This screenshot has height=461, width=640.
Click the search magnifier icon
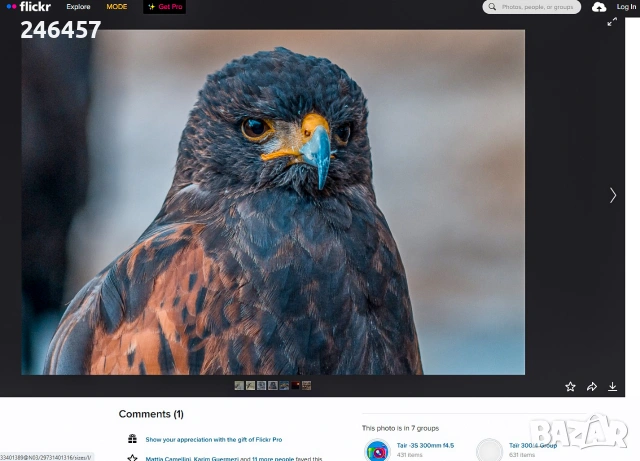pyautogui.click(x=492, y=7)
